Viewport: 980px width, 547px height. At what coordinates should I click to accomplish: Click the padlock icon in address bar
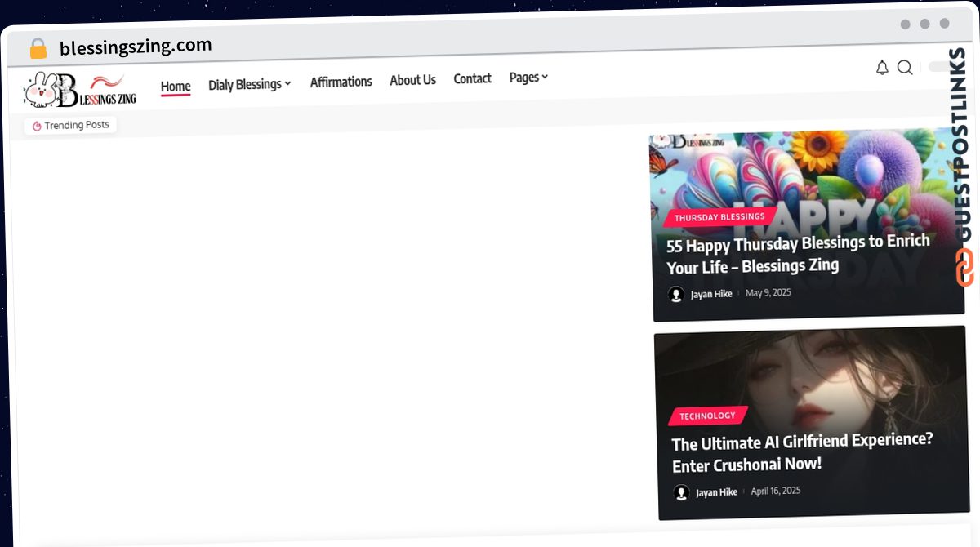[x=38, y=49]
